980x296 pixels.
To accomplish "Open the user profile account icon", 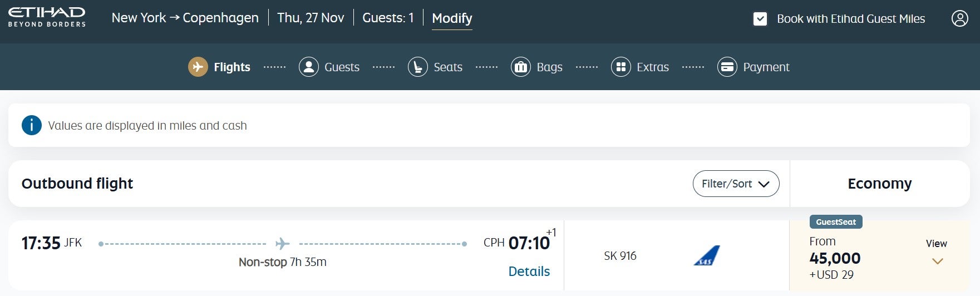I will [959, 18].
